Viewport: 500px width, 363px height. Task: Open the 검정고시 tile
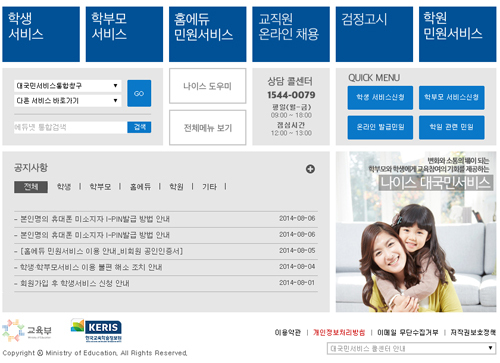point(374,34)
